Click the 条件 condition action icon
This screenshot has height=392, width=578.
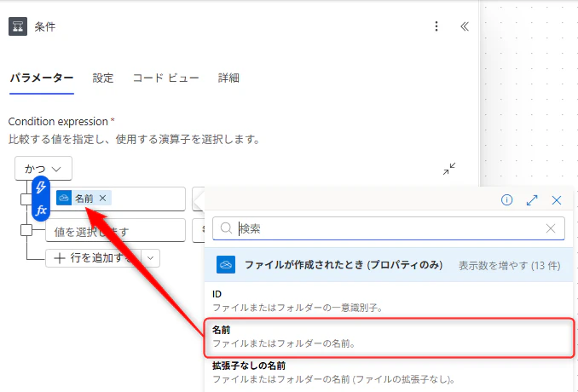(18, 26)
